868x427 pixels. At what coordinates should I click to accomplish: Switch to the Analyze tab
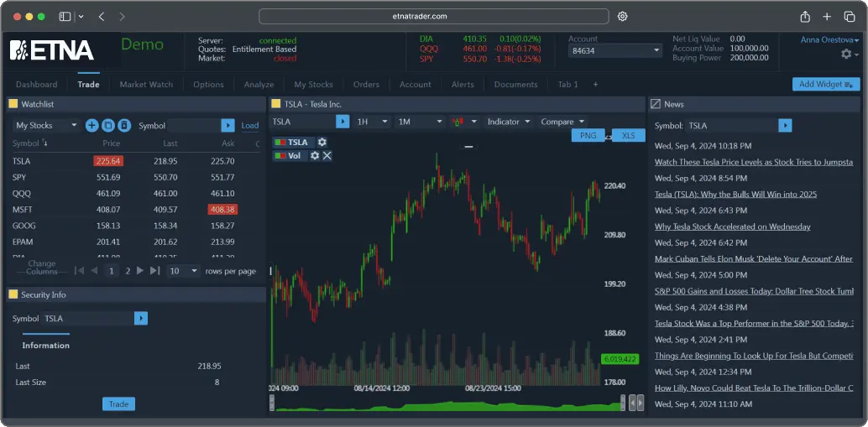(259, 85)
